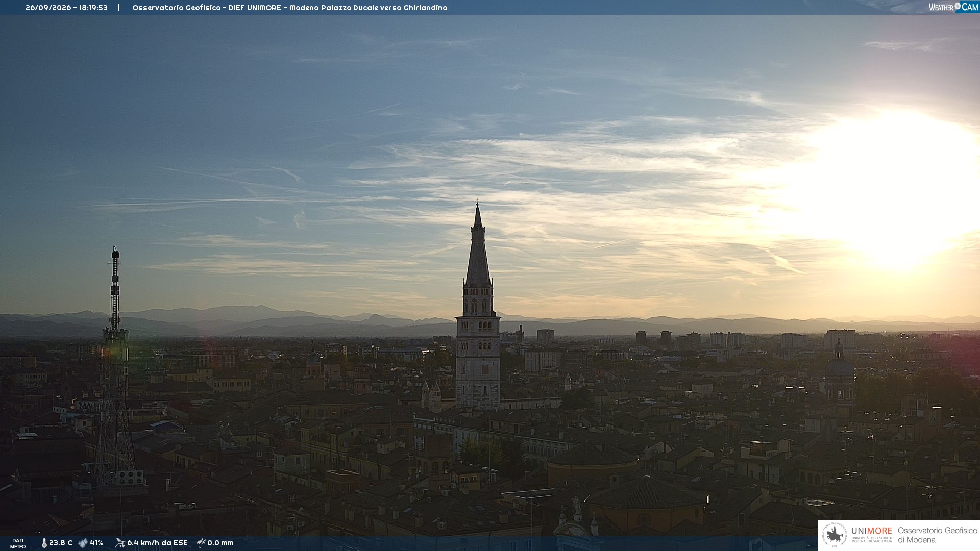Click the WeatherCam camera lens icon

958,6
